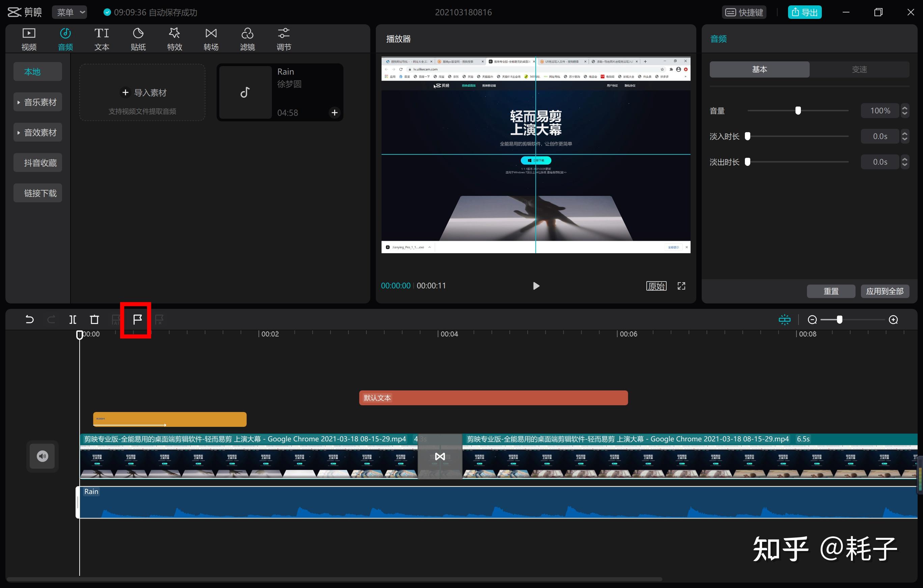Delete selected clip with trash icon

click(x=94, y=320)
